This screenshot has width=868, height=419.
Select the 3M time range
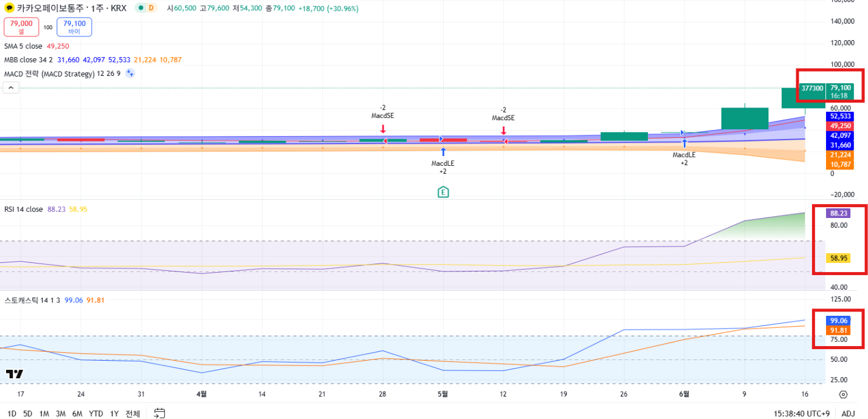[60, 414]
